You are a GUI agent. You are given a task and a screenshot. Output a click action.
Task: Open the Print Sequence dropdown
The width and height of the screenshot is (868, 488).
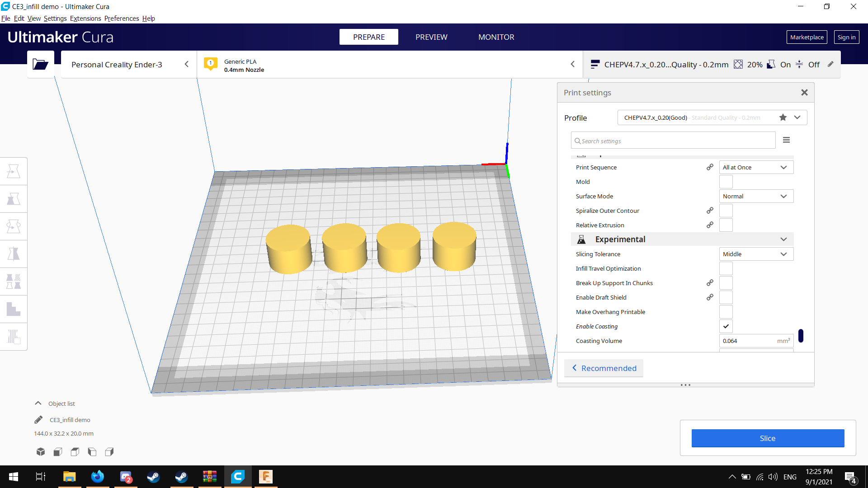[x=756, y=167]
